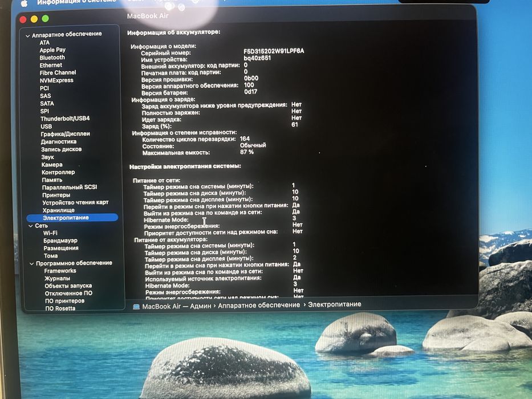This screenshot has height=399, width=532.
Task: Click Электропитание in the path bar
Action: pos(335,304)
